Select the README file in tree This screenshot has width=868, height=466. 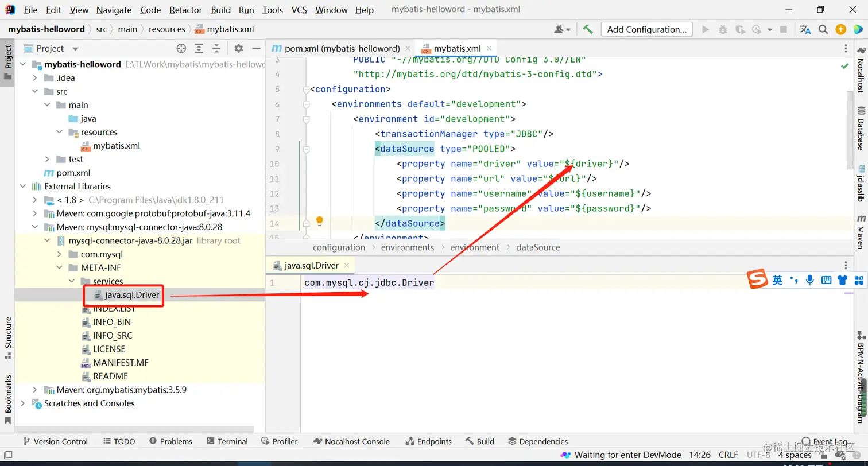pos(110,376)
